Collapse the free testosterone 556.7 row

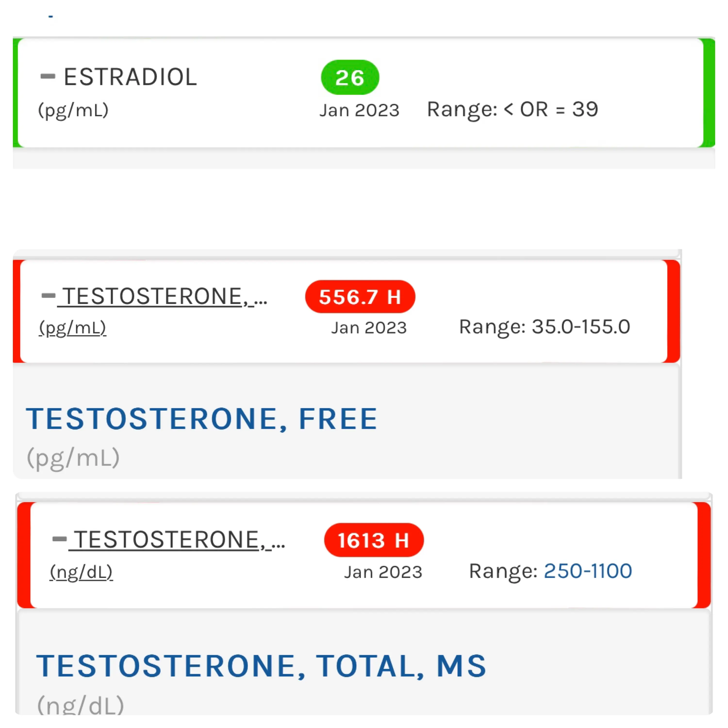coord(49,295)
